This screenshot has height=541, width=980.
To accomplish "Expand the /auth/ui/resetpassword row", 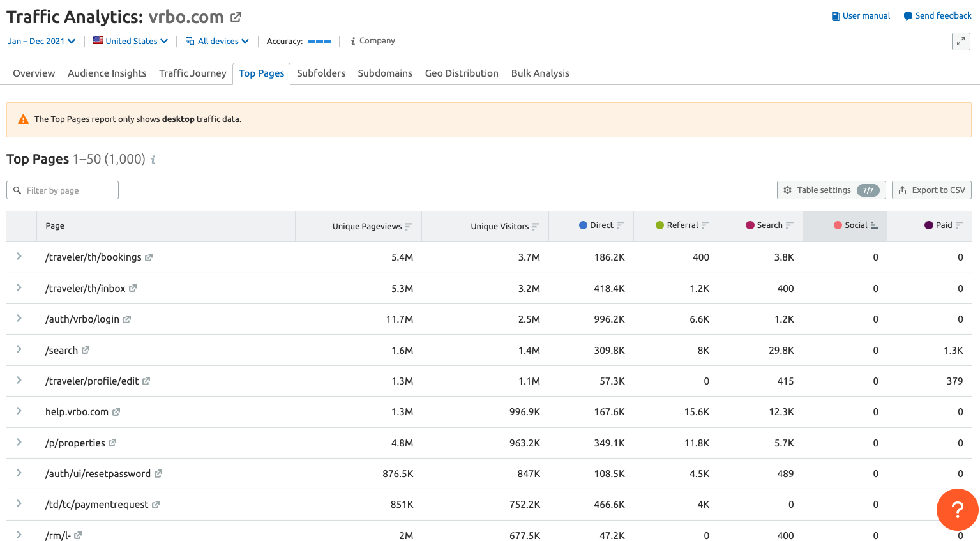I will tap(19, 473).
